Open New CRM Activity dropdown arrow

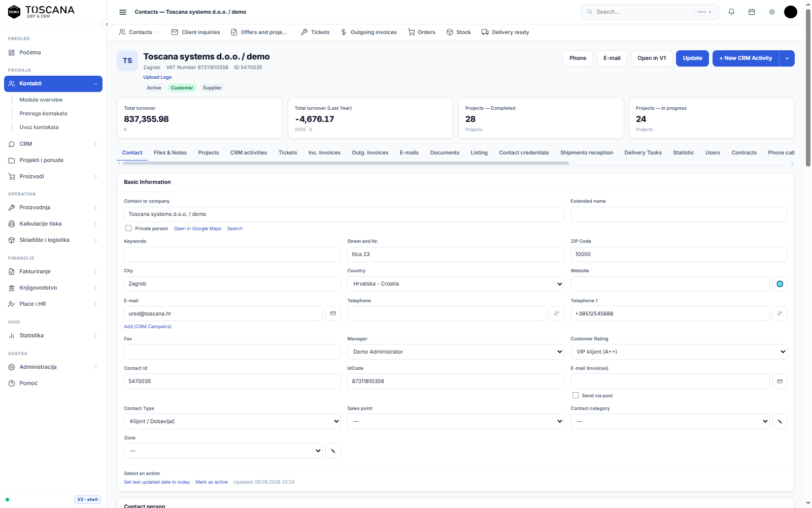787,58
